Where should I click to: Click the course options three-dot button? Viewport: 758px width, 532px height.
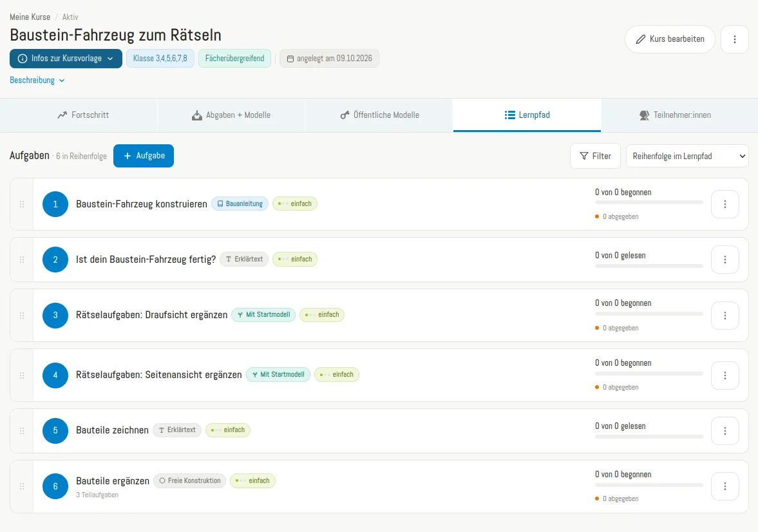(734, 39)
